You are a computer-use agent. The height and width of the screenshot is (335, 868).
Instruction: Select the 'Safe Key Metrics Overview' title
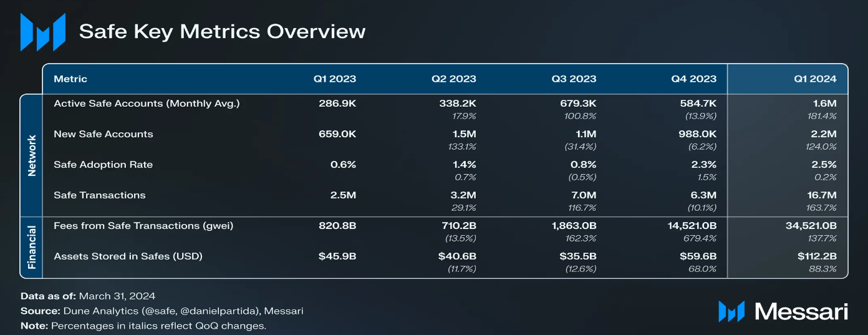[x=222, y=31]
